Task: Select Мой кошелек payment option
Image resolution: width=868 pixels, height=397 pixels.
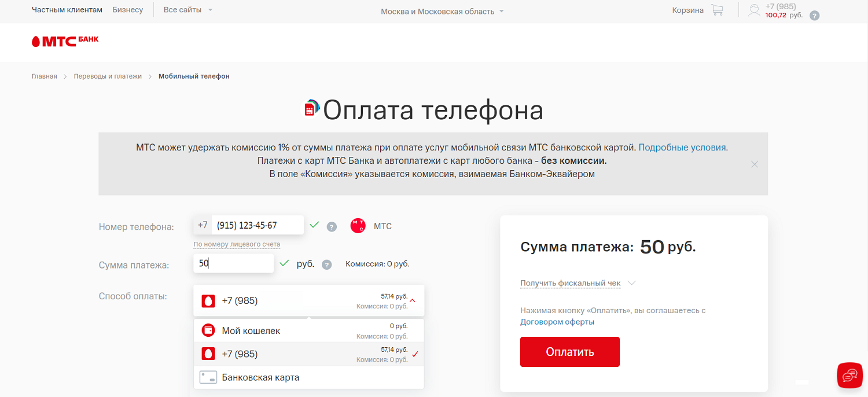Action: click(309, 330)
